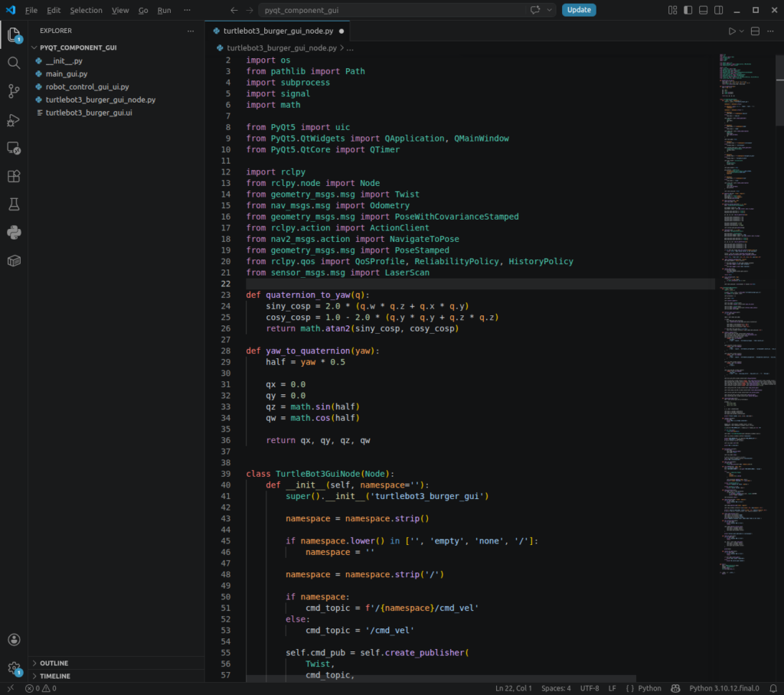Screen dimensions: 784x695
Task: Change encoding via UTF-8
Action: pos(589,689)
